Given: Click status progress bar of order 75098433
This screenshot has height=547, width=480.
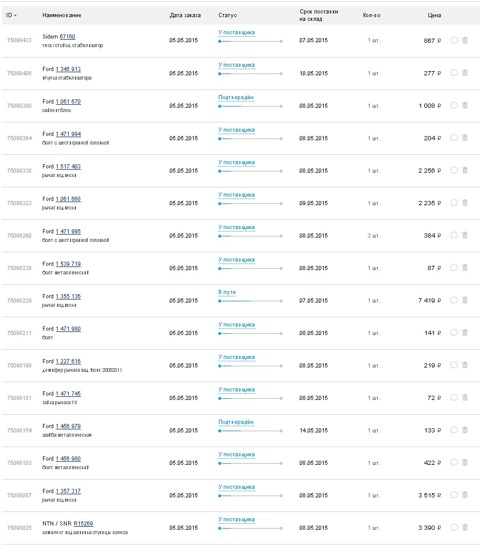Looking at the screenshot, I should (x=250, y=41).
